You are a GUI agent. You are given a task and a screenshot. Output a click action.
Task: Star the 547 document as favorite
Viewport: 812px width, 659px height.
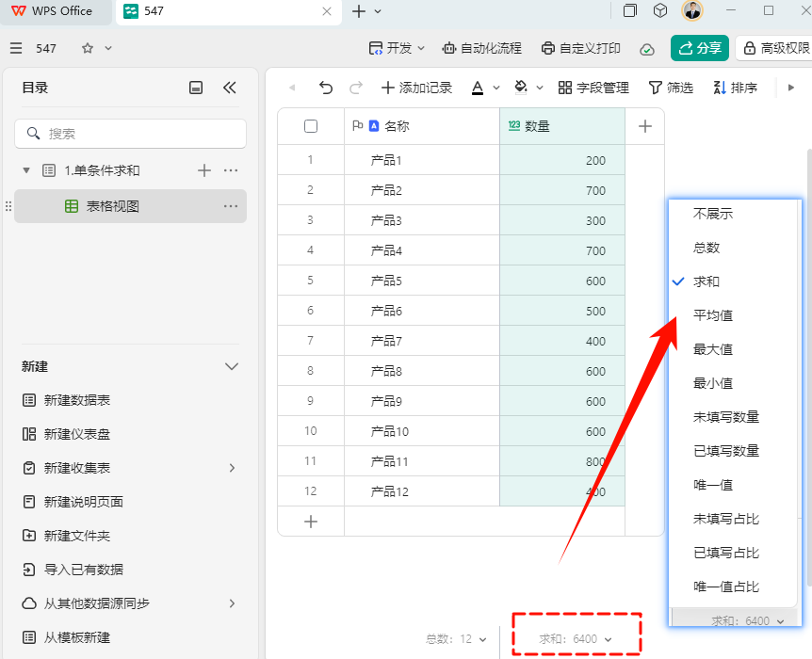(x=88, y=48)
